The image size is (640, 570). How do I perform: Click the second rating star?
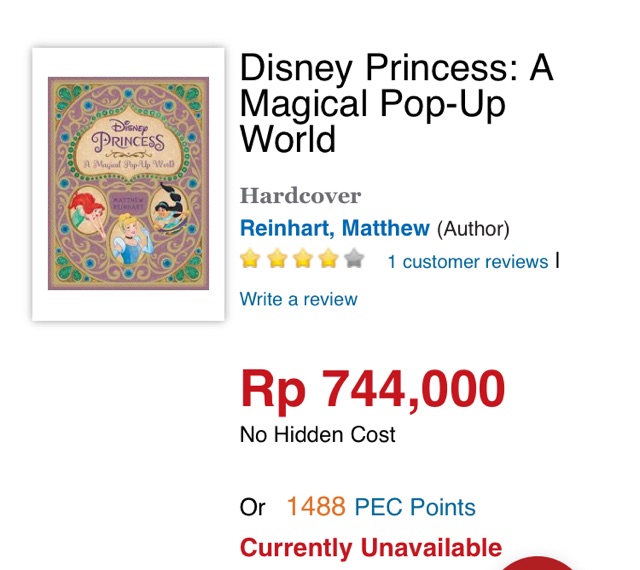coord(276,261)
